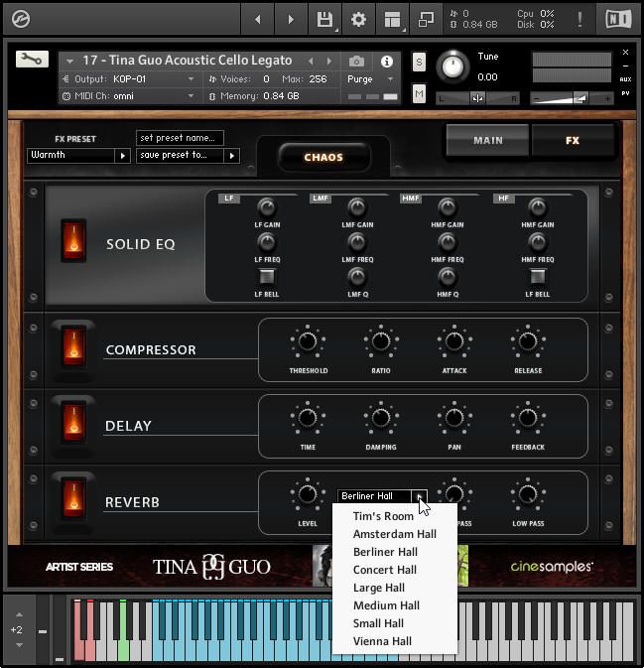Click the LMF Q knob
The width and height of the screenshot is (644, 668).
point(357,277)
